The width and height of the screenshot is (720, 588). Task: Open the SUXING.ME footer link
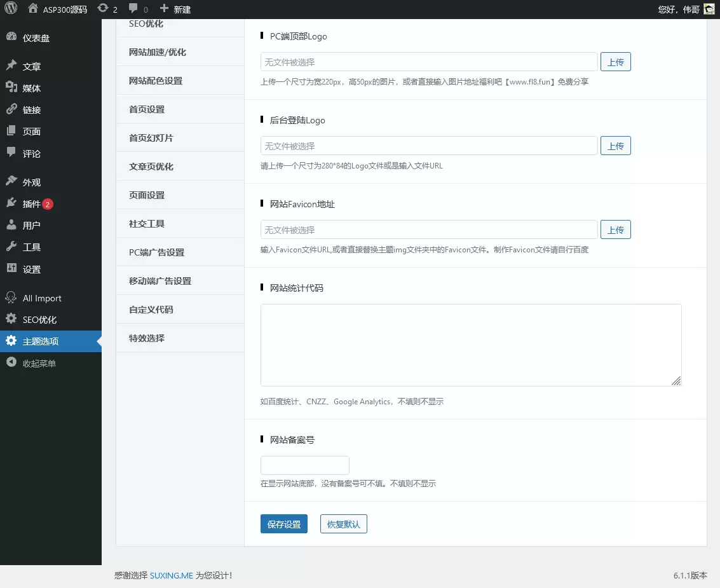coord(172,575)
